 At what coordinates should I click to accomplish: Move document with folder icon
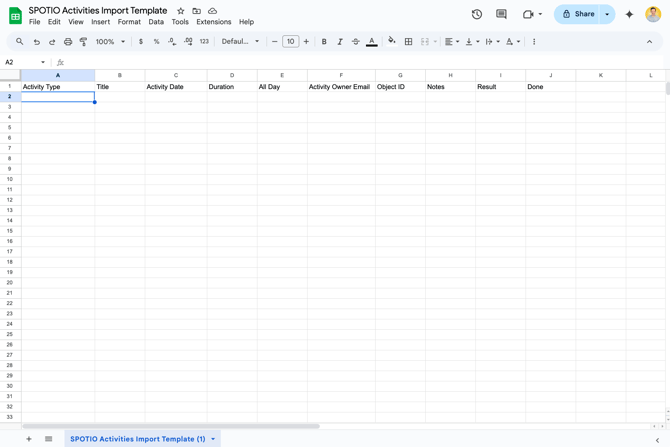click(x=197, y=11)
